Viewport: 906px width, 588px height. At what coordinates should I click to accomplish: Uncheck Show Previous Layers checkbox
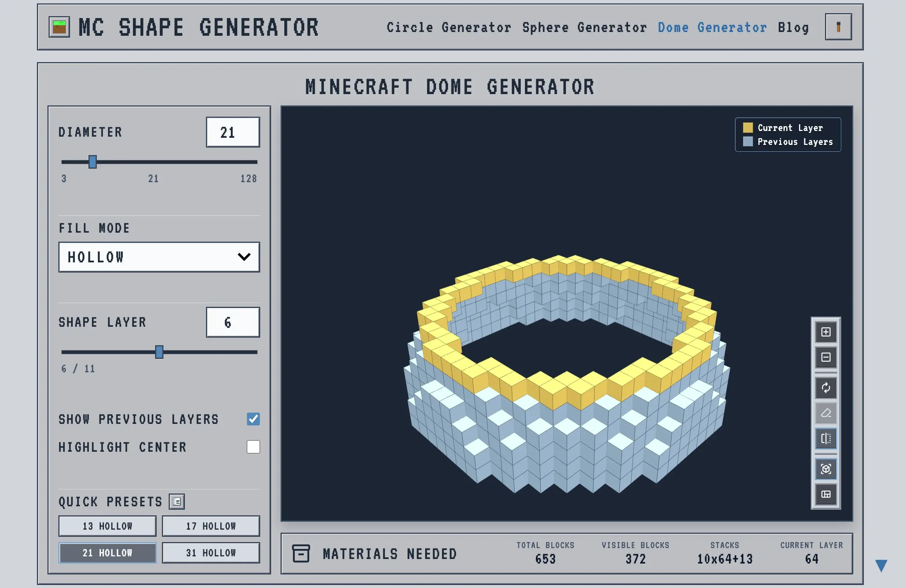click(253, 419)
